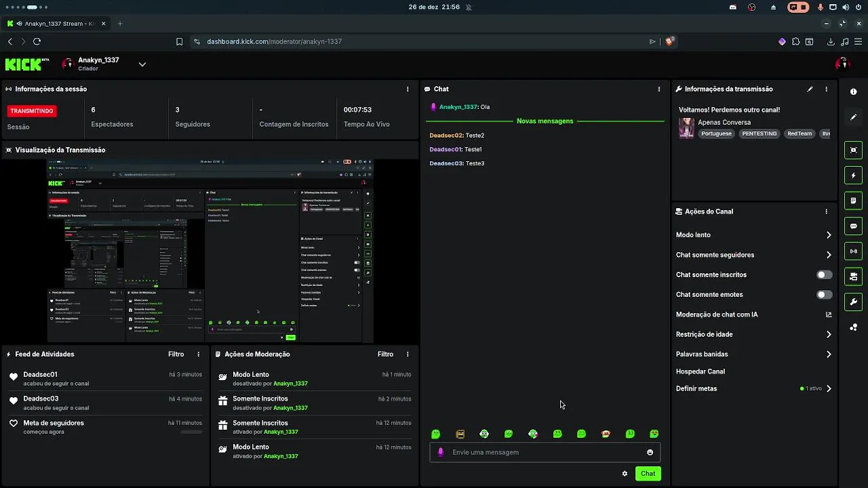Expand Definir metas arrow
The image size is (868, 488).
click(x=829, y=388)
